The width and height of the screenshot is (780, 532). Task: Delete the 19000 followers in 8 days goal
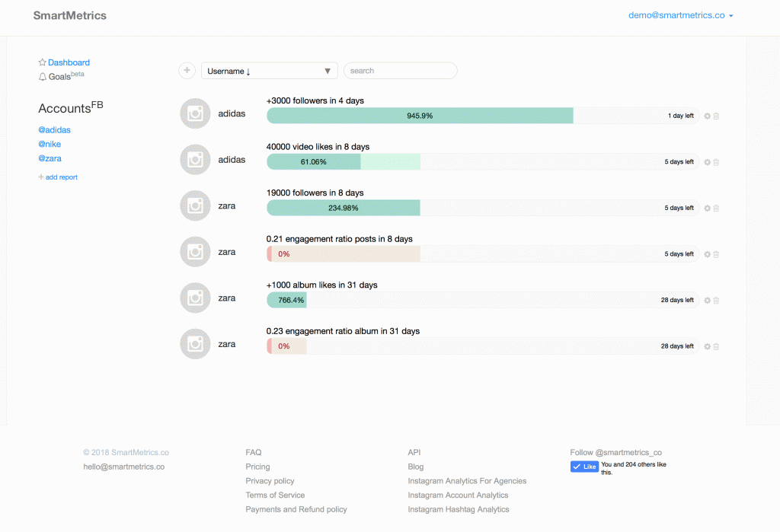(x=716, y=209)
